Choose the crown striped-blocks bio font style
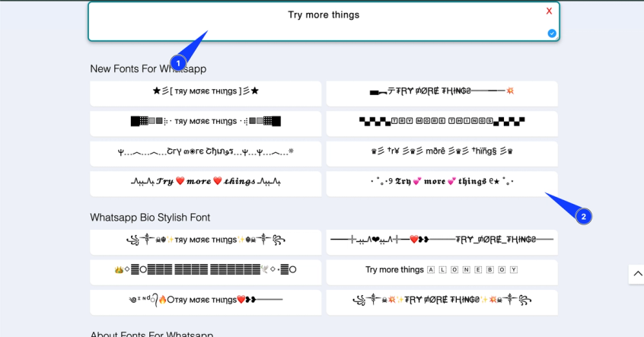The image size is (644, 337). (x=206, y=272)
